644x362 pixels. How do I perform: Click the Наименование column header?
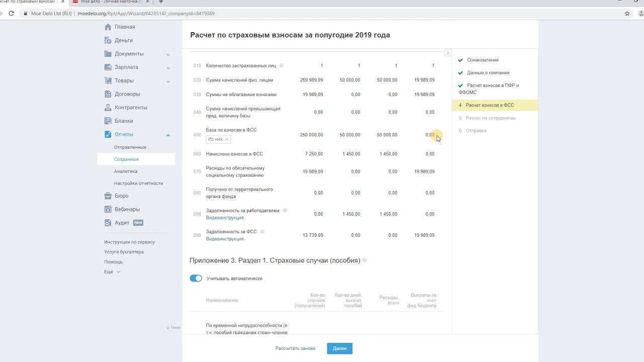pos(222,300)
